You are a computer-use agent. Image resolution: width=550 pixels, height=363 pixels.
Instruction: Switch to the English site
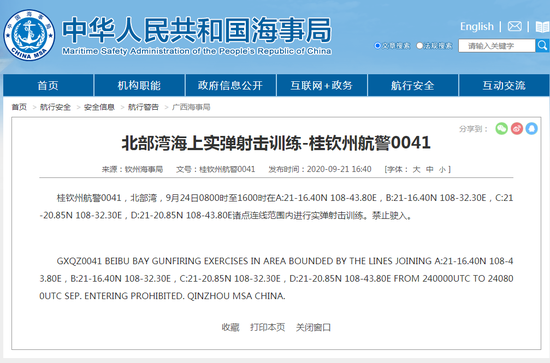(477, 26)
